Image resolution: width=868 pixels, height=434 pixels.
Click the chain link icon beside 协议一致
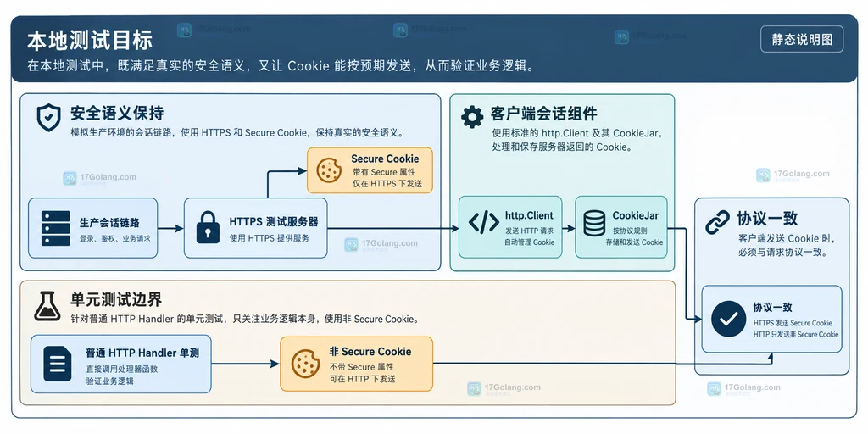tap(718, 221)
